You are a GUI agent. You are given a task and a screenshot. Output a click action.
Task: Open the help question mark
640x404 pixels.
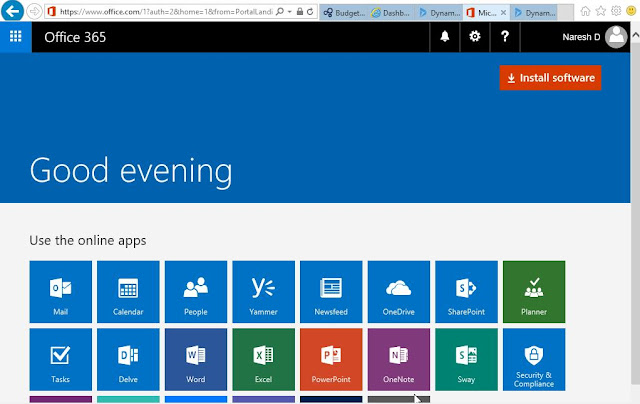pos(505,37)
